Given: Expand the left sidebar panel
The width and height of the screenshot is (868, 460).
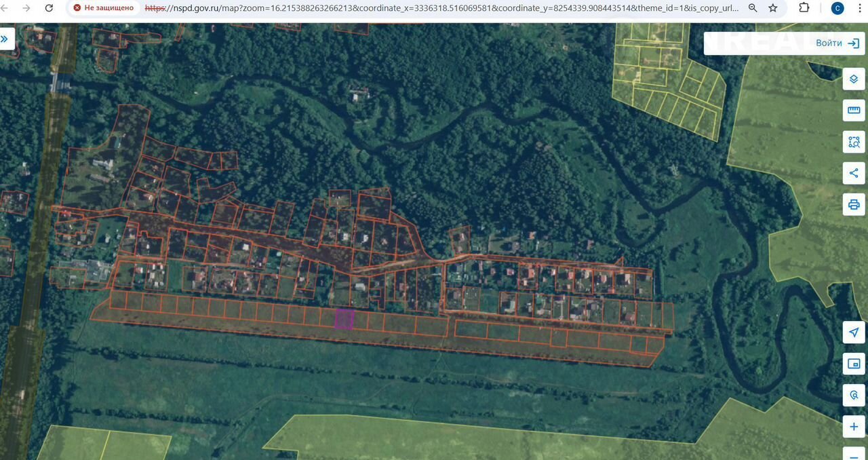Looking at the screenshot, I should pos(5,39).
